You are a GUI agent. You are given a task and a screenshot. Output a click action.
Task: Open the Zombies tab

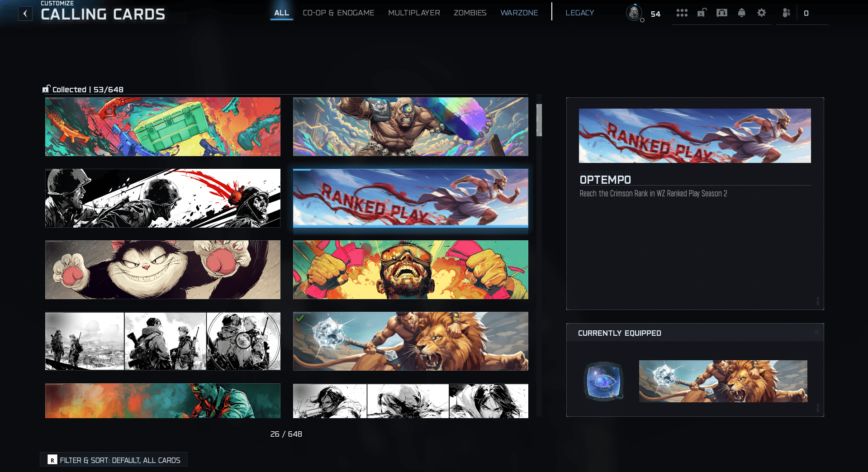(x=470, y=13)
